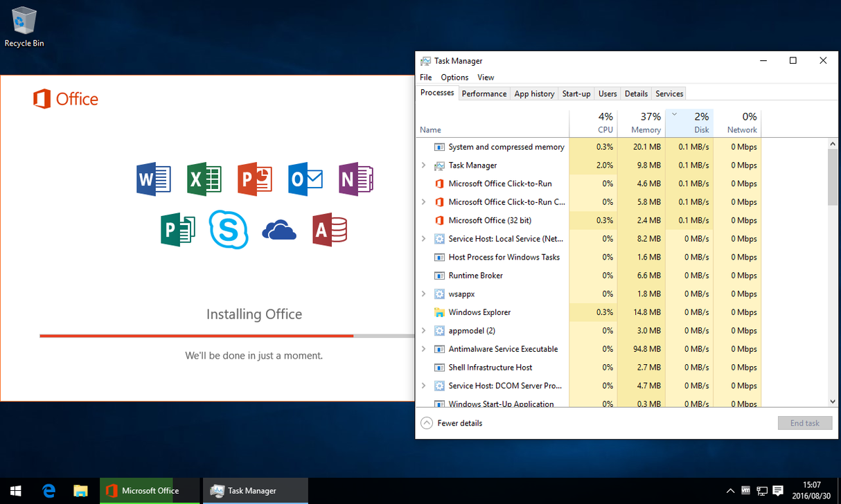Expand the Task Manager process entry

424,165
